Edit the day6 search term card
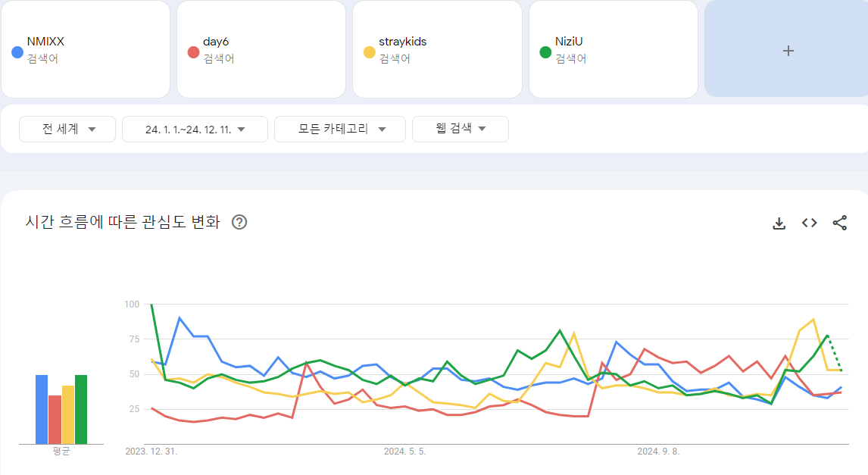Image resolution: width=868 pixels, height=475 pixels. click(261, 48)
